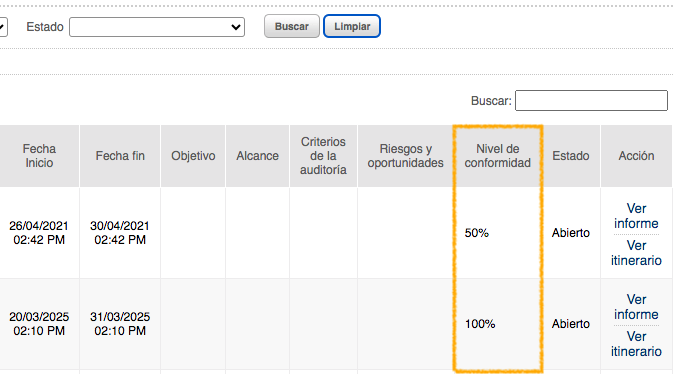The height and width of the screenshot is (374, 676).
Task: Click the Limpiar button
Action: pos(352,26)
